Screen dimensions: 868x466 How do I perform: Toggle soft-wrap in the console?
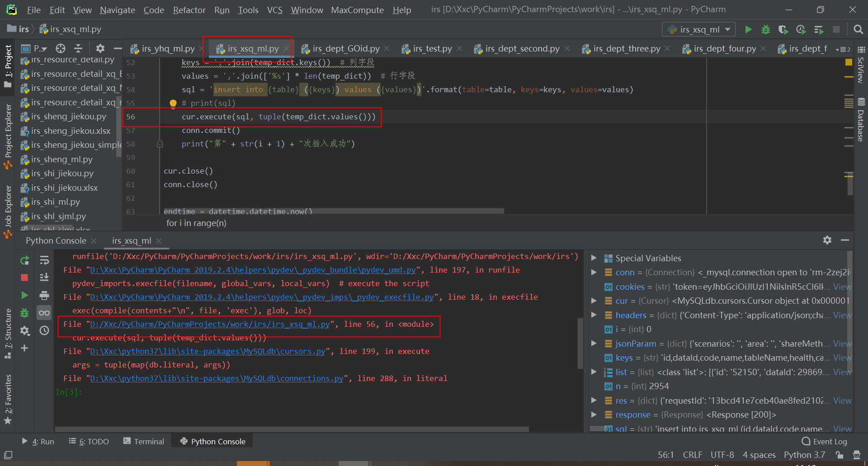[x=44, y=260]
